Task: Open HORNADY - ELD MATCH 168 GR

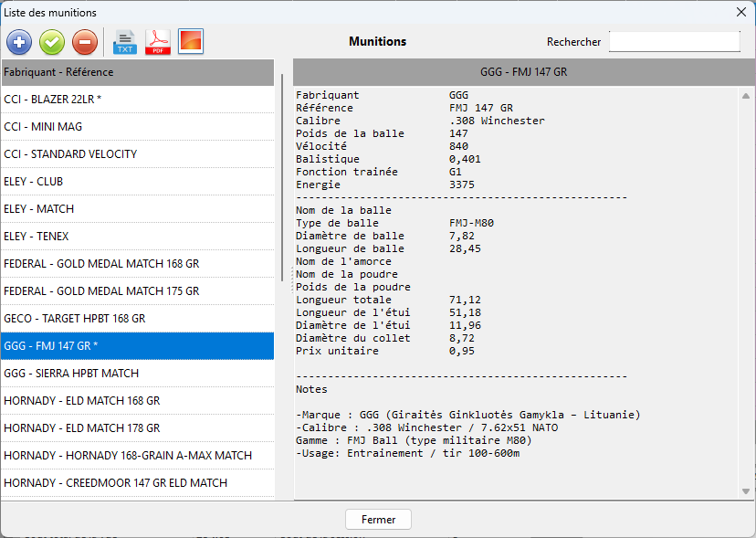Action: [x=137, y=401]
